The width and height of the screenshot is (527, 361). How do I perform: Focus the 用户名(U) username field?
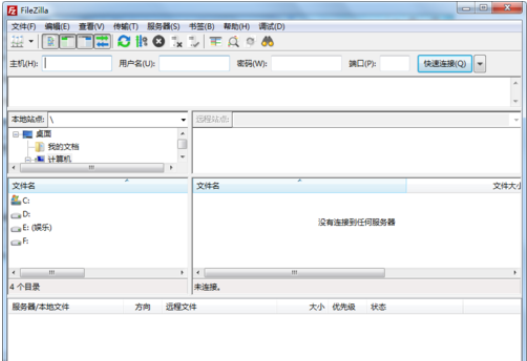[x=194, y=63]
